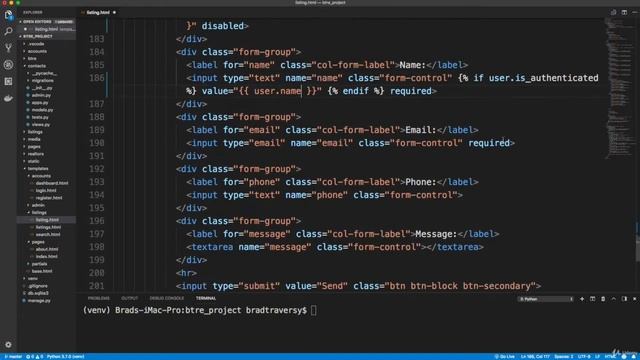Open .gitignore file
Screen dimensions: 640x360
38,286
